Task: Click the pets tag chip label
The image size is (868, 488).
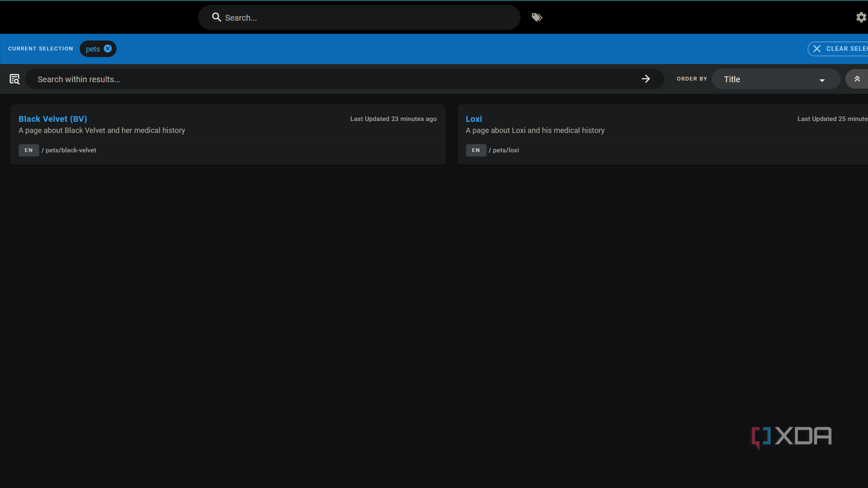Action: (x=93, y=49)
